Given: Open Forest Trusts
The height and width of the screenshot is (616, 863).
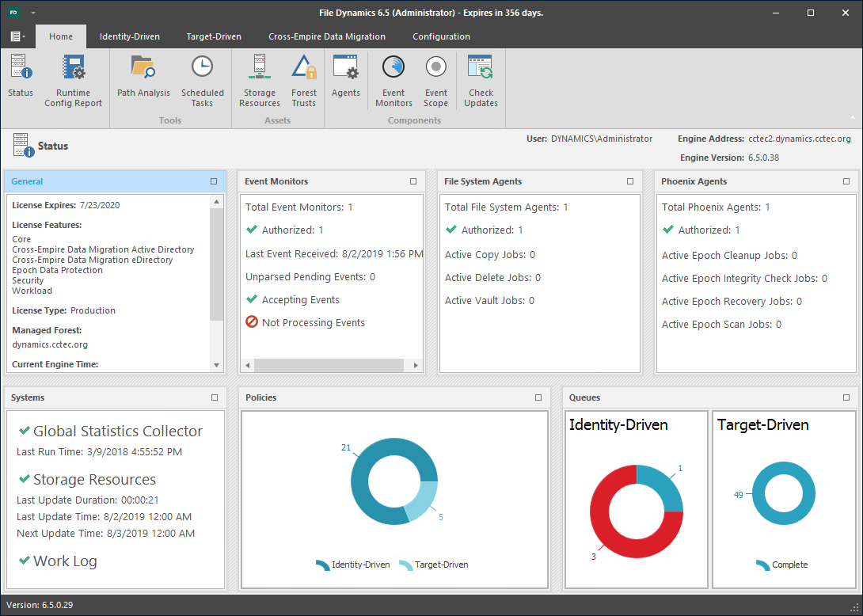Looking at the screenshot, I should tap(304, 79).
